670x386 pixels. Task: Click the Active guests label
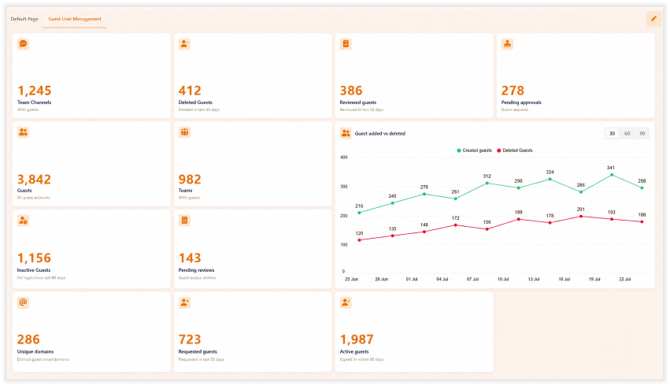[354, 351]
